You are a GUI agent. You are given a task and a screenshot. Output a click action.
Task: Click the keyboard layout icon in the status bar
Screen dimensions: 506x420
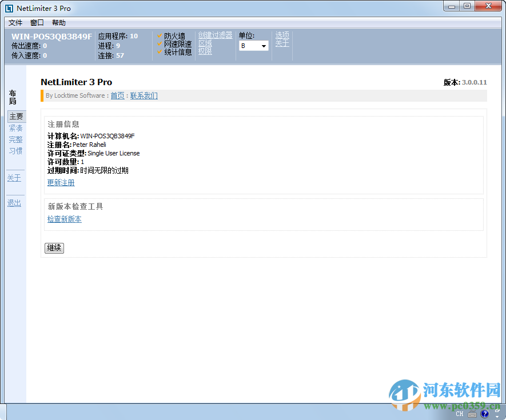tap(472, 414)
